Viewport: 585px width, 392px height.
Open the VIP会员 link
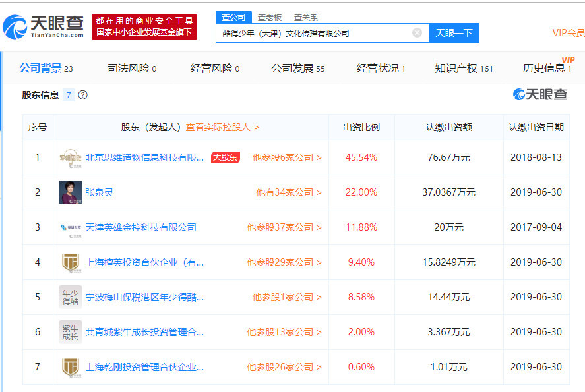(x=569, y=33)
